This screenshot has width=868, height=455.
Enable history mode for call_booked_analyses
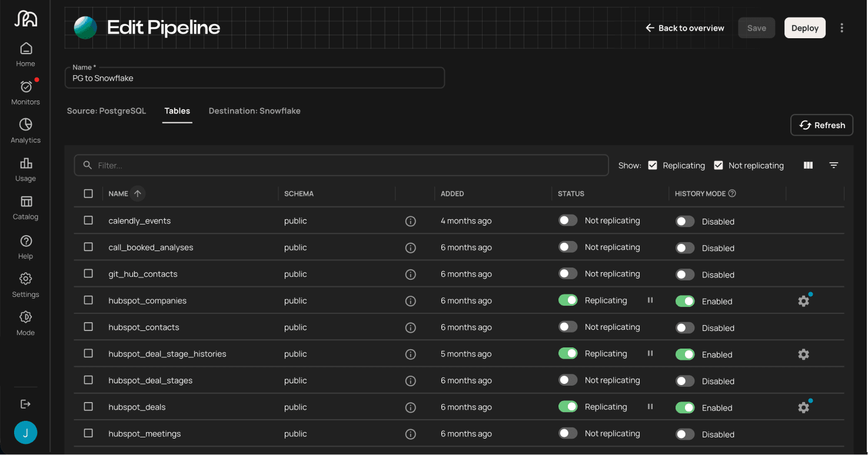pos(685,248)
